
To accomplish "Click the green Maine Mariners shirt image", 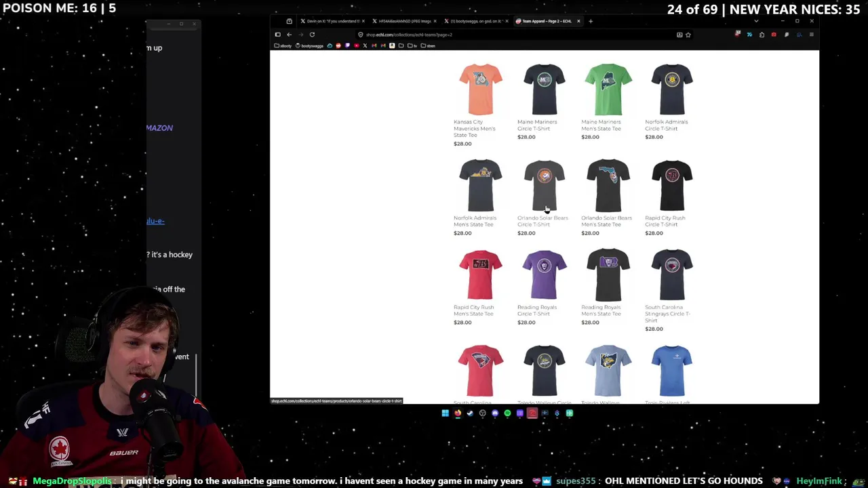I will [608, 89].
